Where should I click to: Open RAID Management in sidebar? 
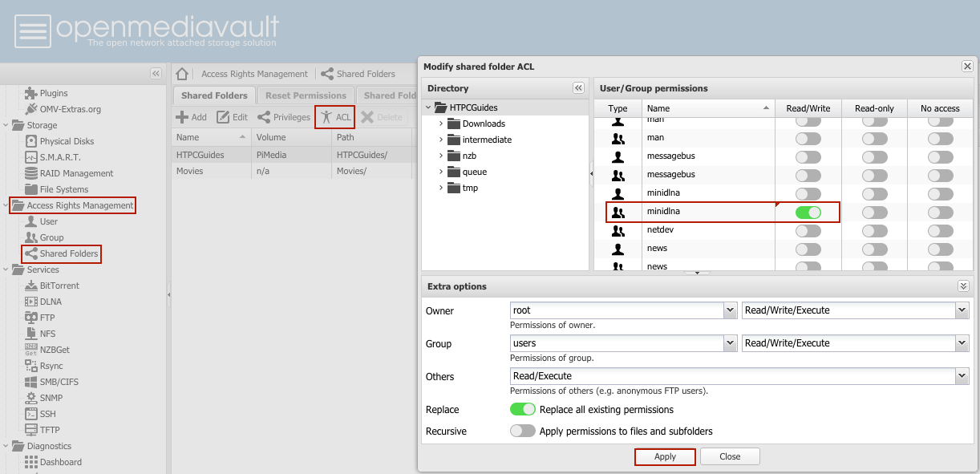click(76, 173)
